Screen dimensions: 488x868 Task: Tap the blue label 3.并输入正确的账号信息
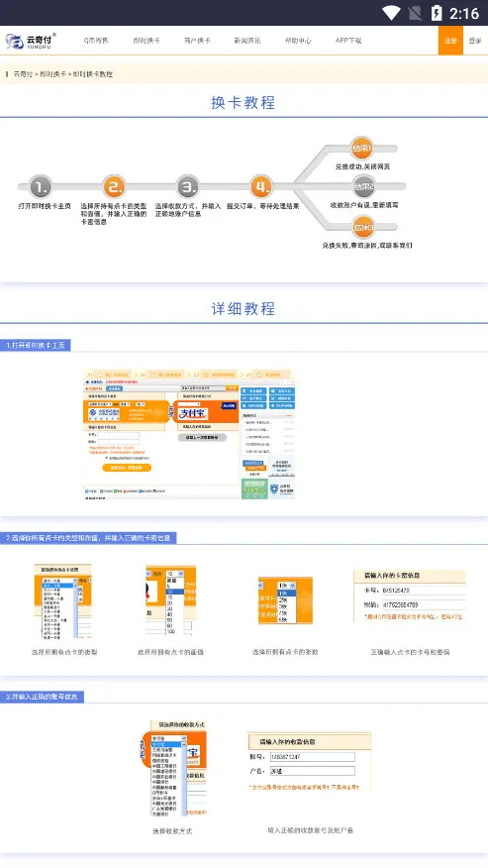tap(42, 697)
